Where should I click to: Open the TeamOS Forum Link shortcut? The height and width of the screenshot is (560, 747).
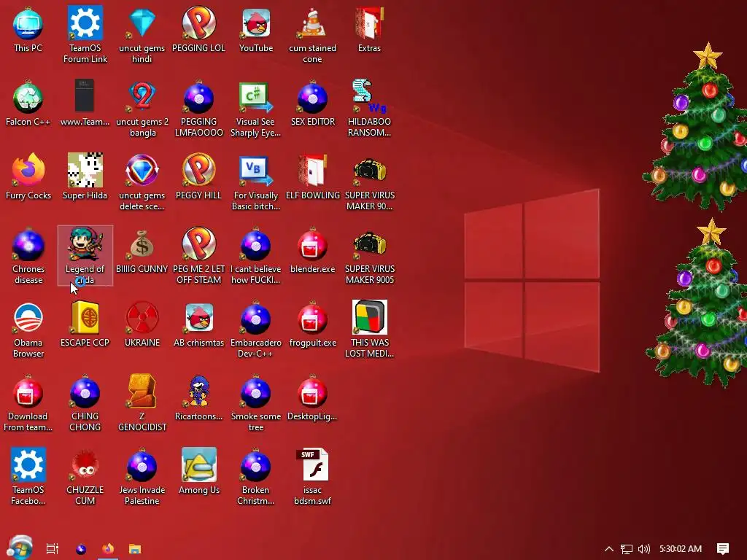click(x=85, y=34)
